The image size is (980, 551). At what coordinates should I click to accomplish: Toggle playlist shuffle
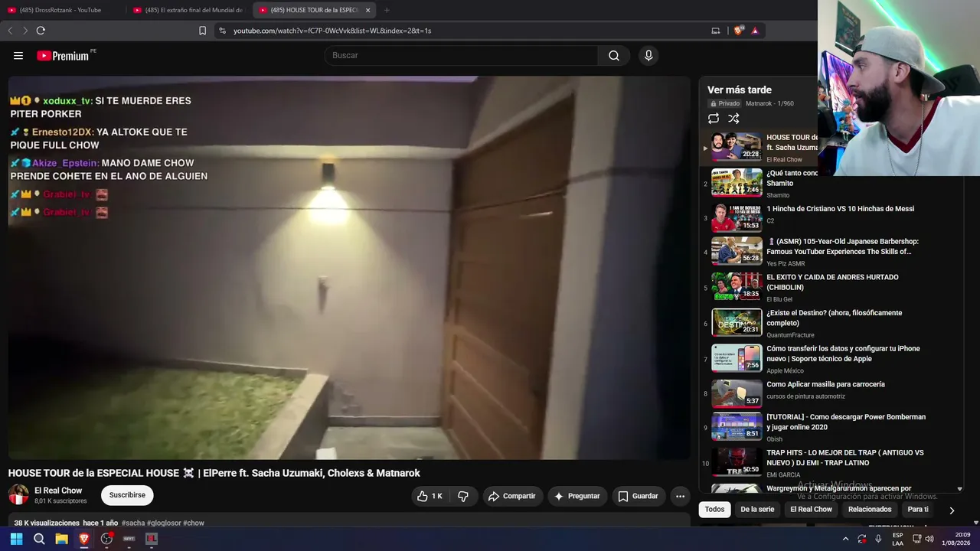coord(733,119)
